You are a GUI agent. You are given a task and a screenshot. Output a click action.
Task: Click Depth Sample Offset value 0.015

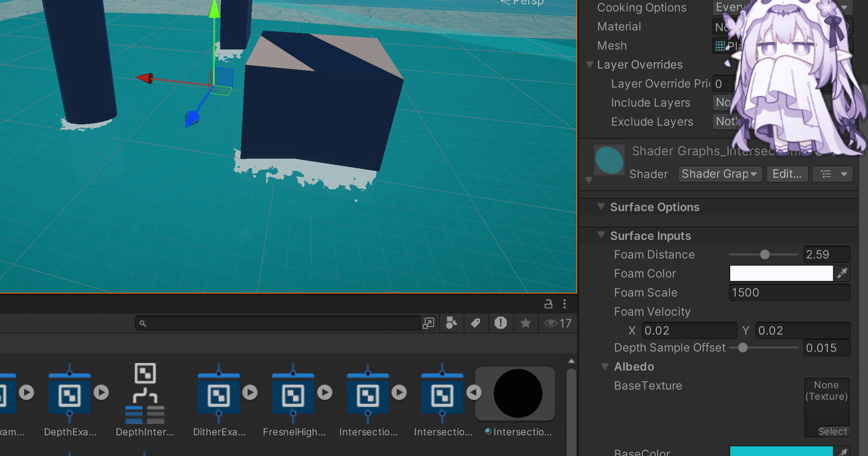(x=827, y=348)
